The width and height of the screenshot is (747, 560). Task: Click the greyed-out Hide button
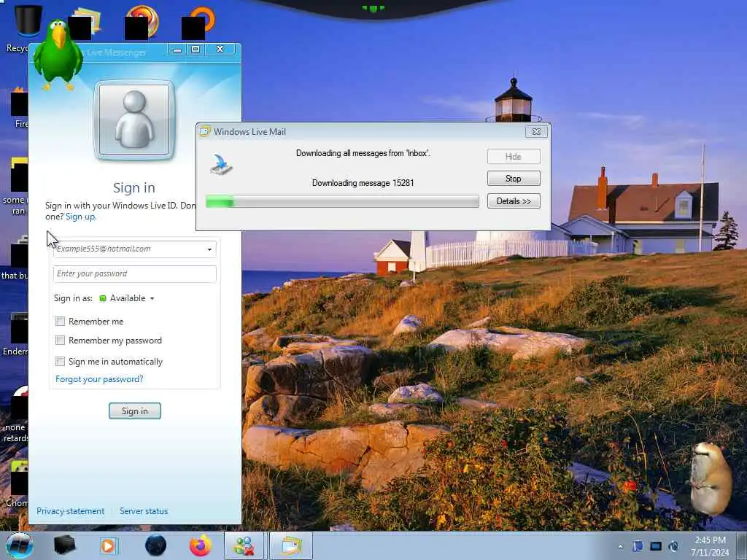tap(514, 157)
